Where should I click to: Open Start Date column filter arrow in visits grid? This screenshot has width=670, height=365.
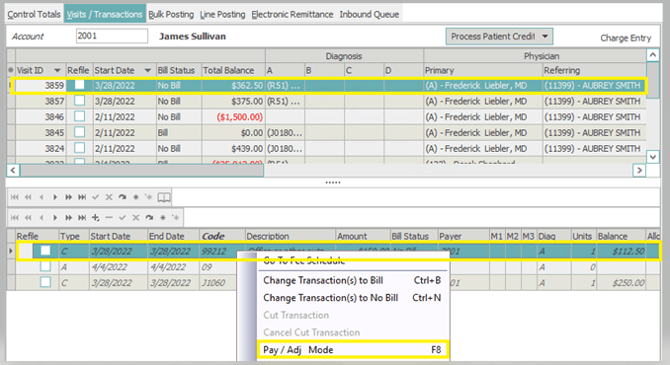(147, 70)
